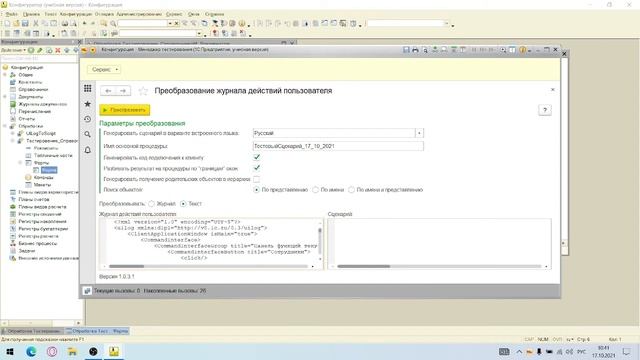Click the save icon in test manager title bar
This screenshot has height=360, width=640.
pos(406,50)
